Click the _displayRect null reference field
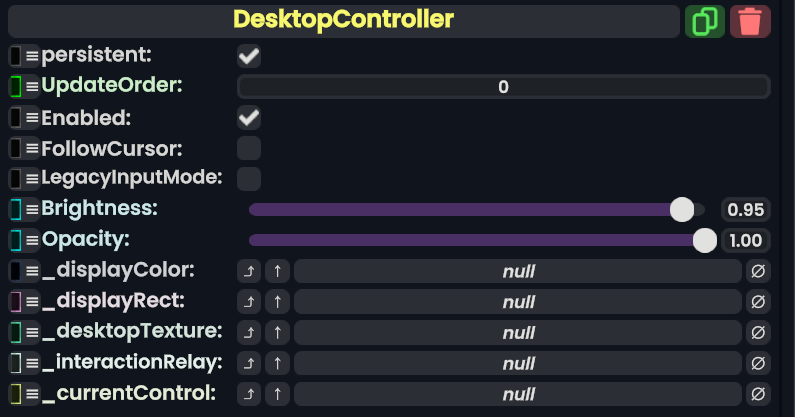This screenshot has height=417, width=795. coord(518,302)
